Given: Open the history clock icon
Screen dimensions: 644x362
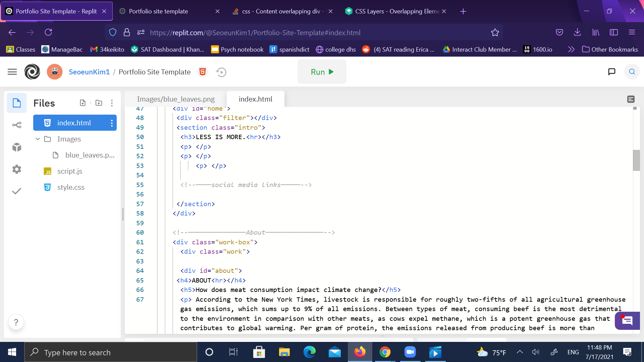Looking at the screenshot, I should (x=221, y=72).
